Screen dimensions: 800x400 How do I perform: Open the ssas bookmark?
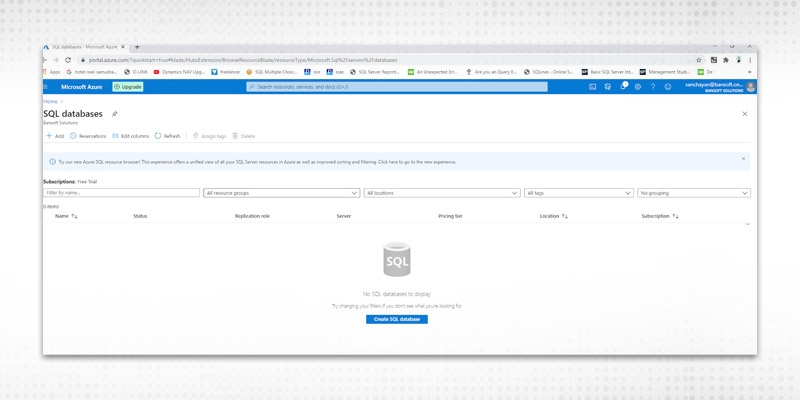[x=335, y=72]
